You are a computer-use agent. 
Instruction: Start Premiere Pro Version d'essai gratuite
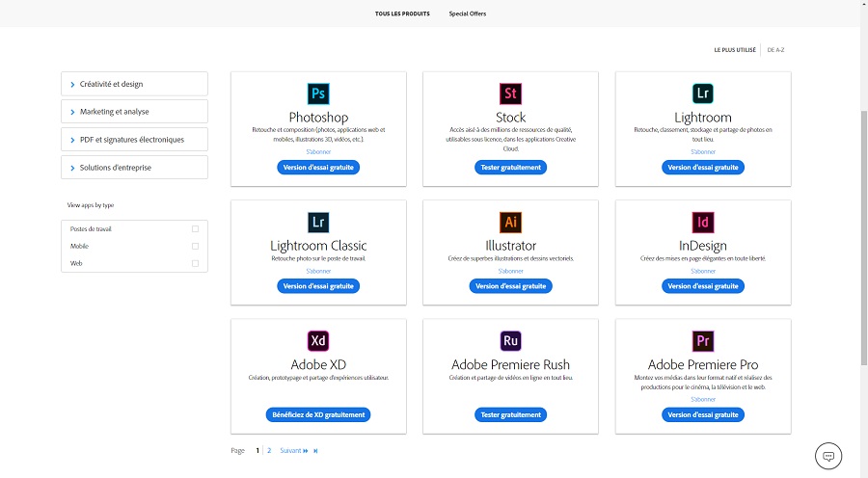[x=703, y=415]
